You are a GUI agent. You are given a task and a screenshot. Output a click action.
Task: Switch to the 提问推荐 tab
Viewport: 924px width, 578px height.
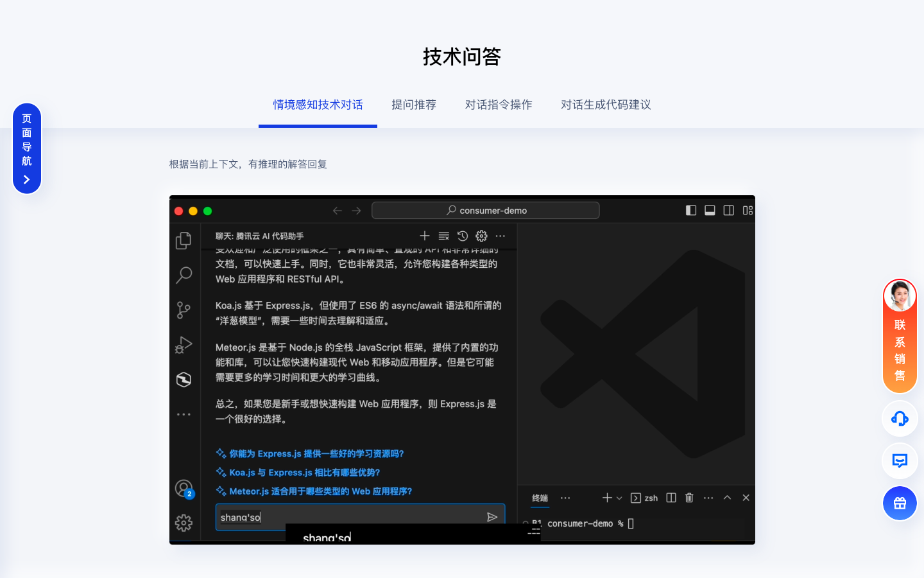[x=414, y=105]
